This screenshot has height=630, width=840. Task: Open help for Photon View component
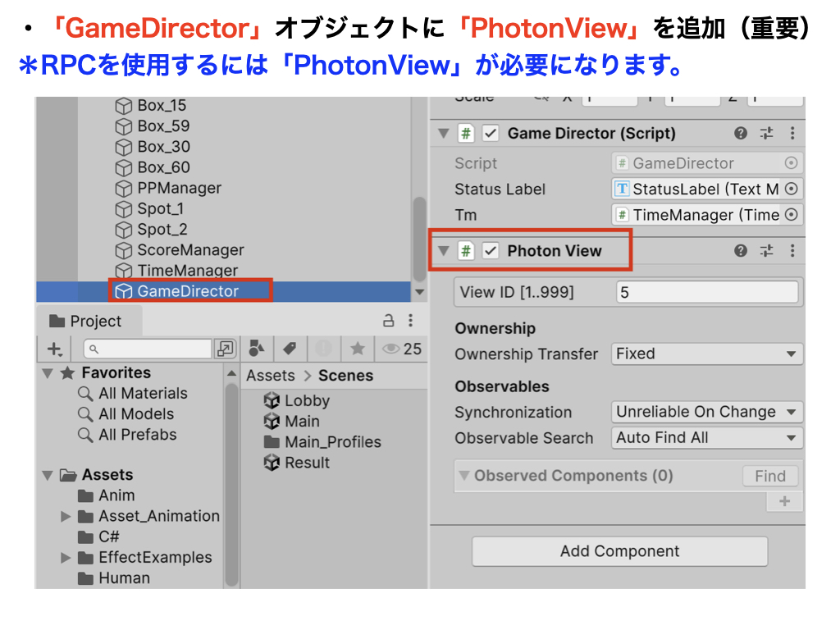coord(741,251)
